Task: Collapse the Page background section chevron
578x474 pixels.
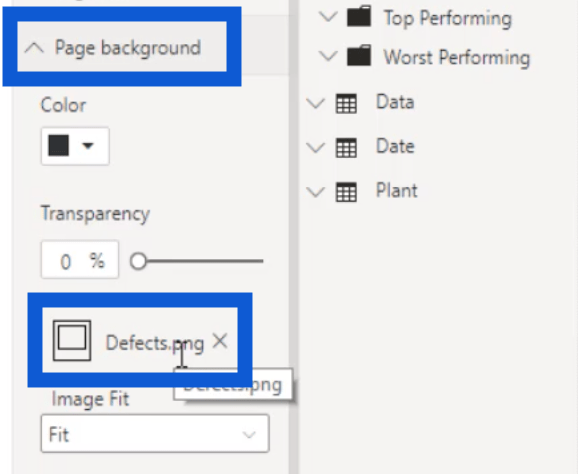Action: 34,48
